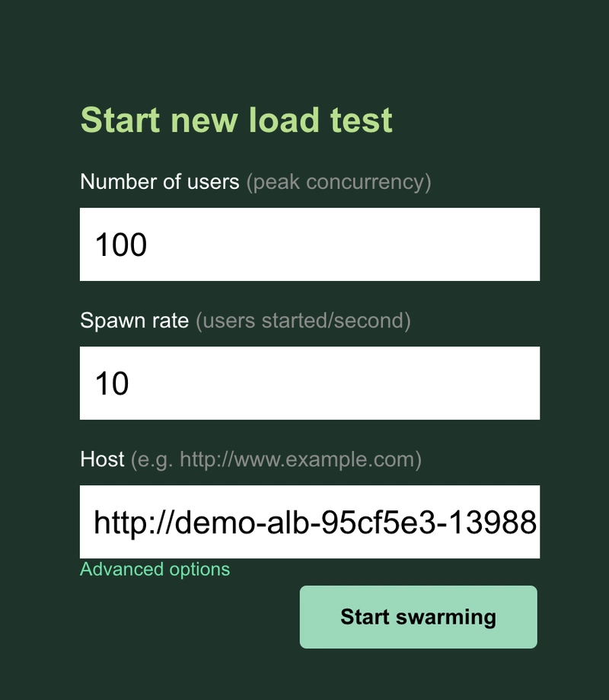
Task: Click the word "swarming" on the green button
Action: click(x=445, y=618)
